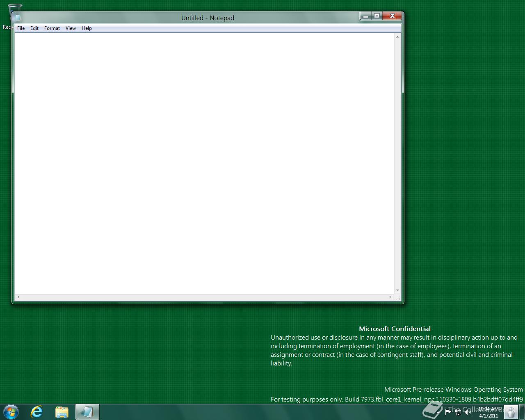Open the clock showing 10:04 AM
525x420 pixels.
click(x=488, y=412)
